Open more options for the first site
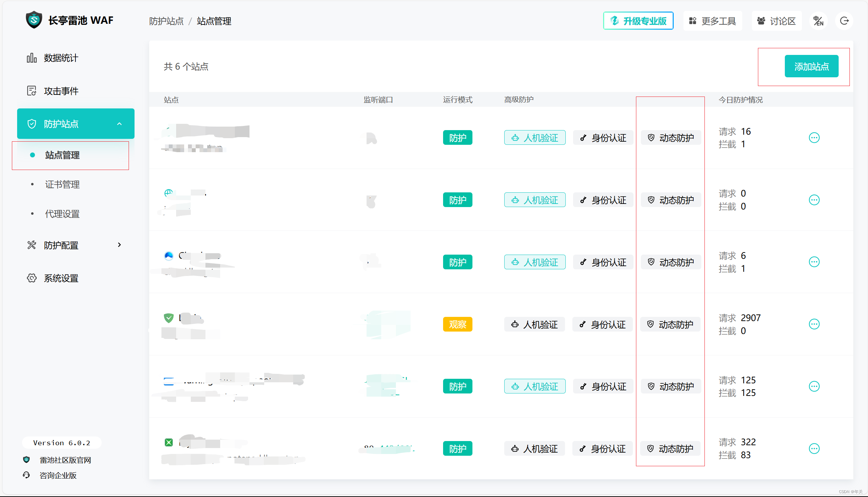 point(814,138)
